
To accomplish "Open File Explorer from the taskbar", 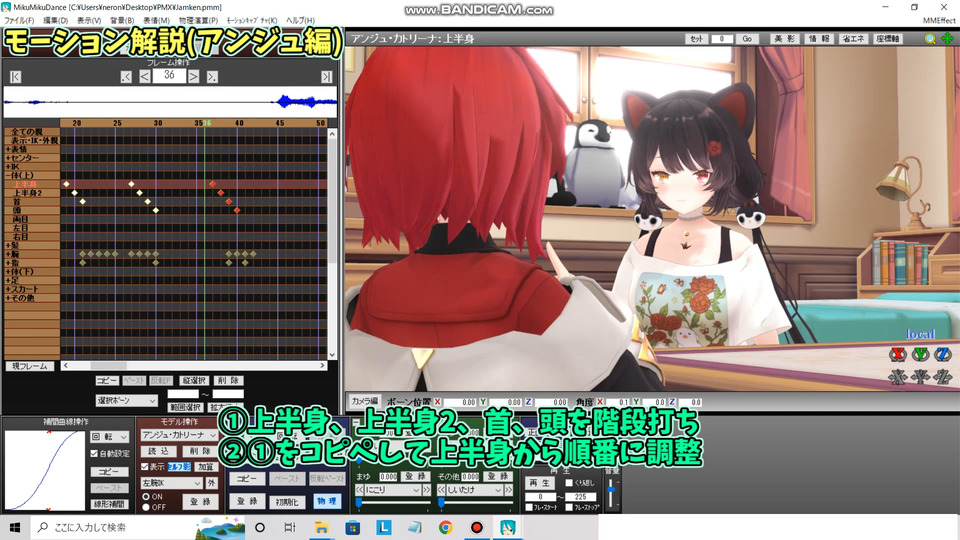I will (321, 527).
